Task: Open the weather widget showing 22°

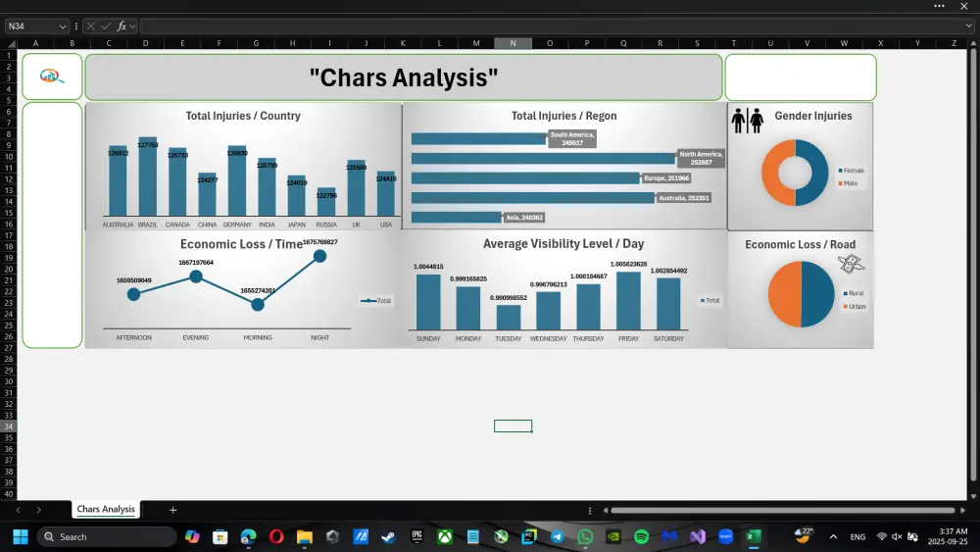Action: tap(803, 535)
